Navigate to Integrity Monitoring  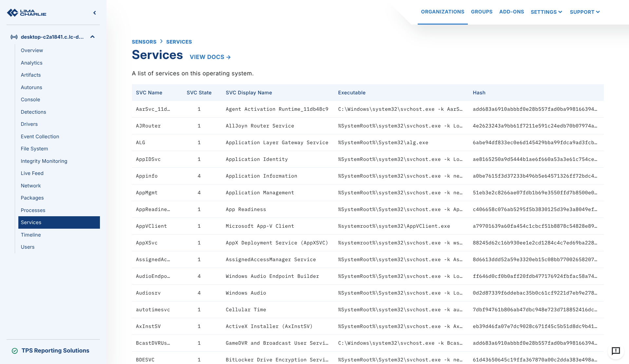click(x=44, y=161)
